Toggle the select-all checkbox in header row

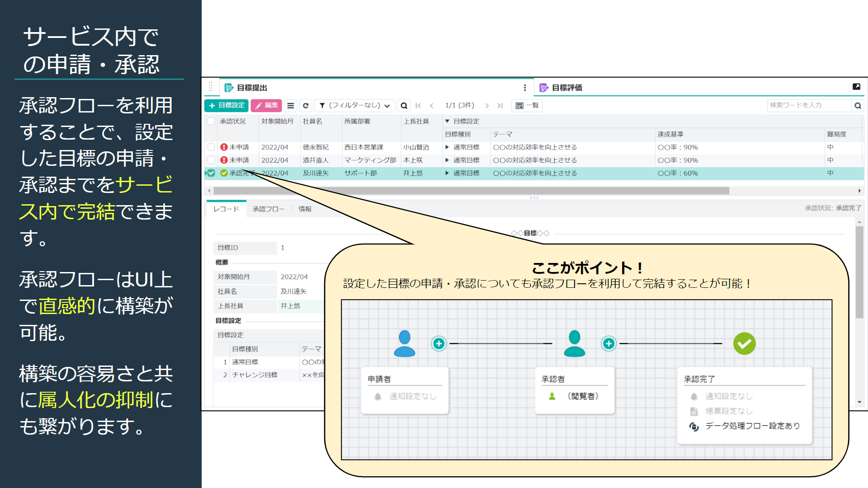click(x=211, y=122)
